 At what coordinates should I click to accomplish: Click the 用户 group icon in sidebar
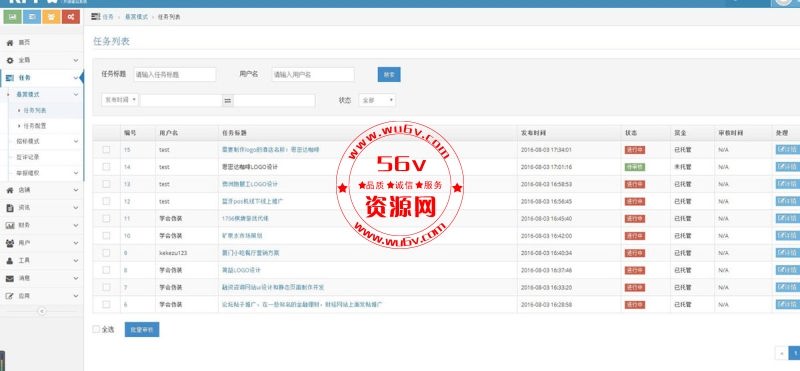tap(10, 243)
